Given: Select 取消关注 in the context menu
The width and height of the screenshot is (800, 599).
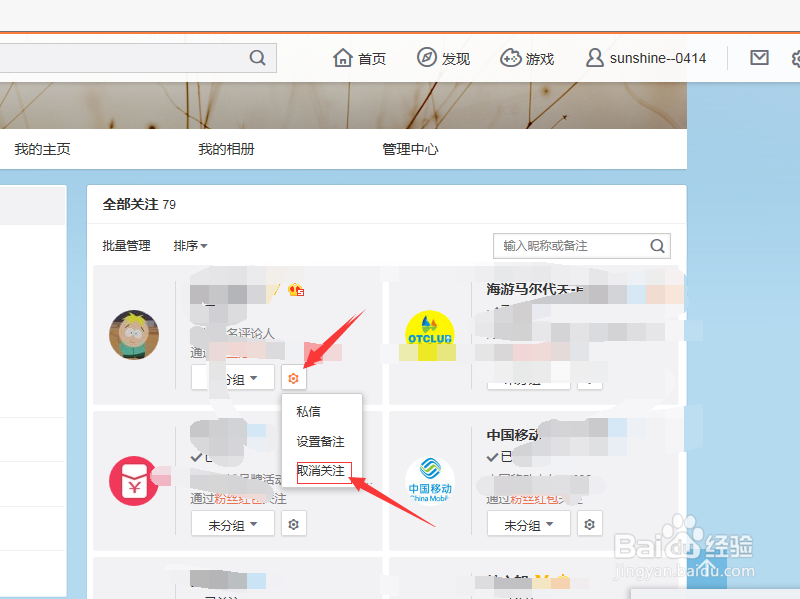Looking at the screenshot, I should coord(323,472).
